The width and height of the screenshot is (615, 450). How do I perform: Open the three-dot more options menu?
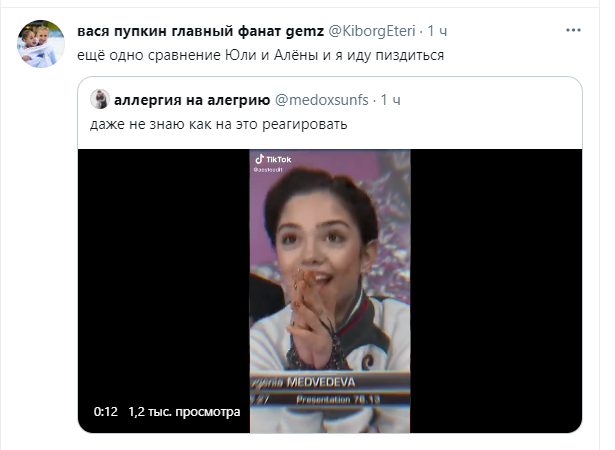click(x=573, y=30)
